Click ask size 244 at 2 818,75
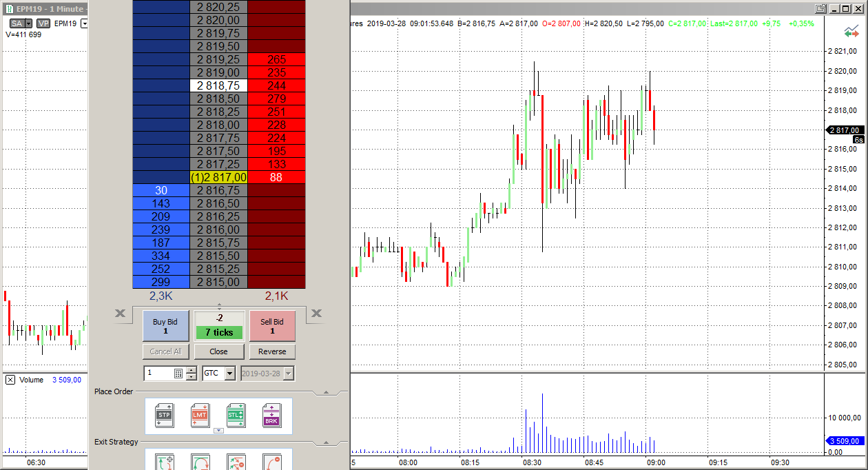The width and height of the screenshot is (868, 470). click(x=276, y=85)
